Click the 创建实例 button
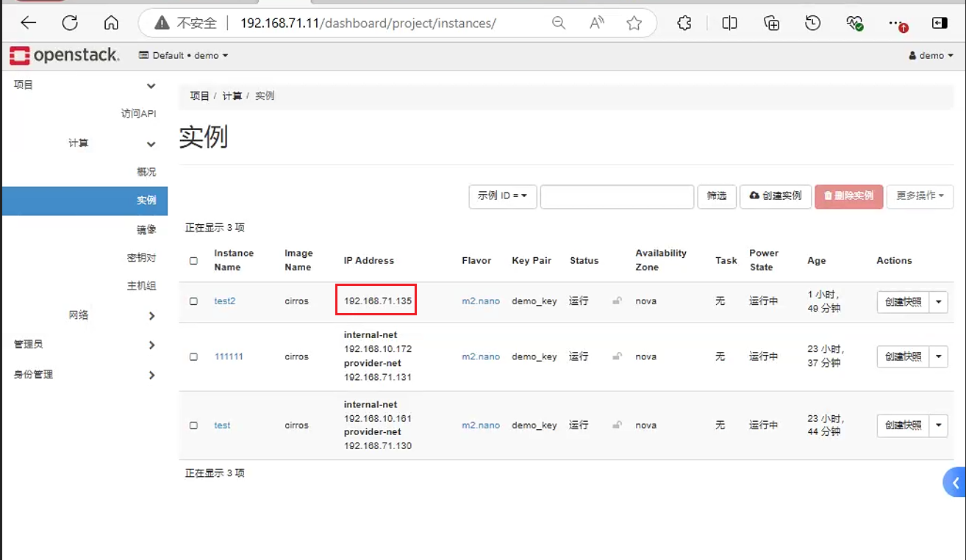Image resolution: width=966 pixels, height=560 pixels. pyautogui.click(x=776, y=196)
